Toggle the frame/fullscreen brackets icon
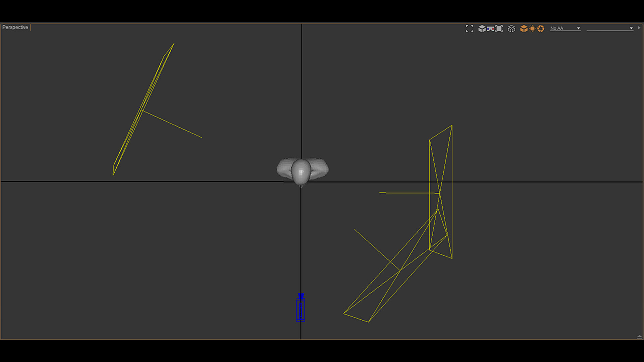 (470, 29)
